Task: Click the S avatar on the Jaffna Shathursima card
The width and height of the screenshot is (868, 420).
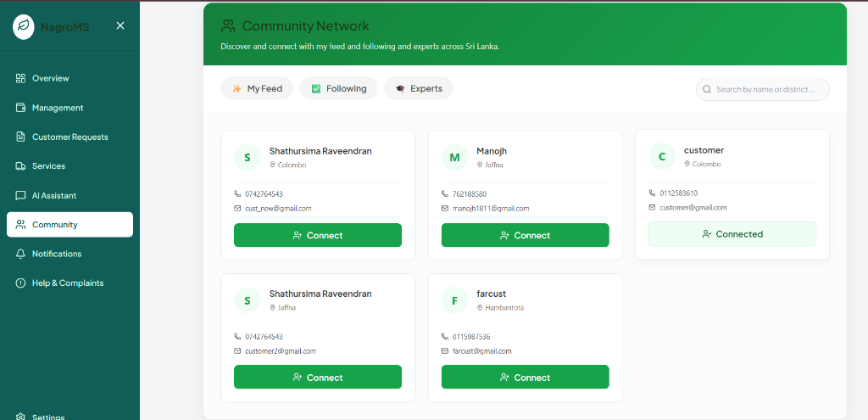Action: 248,300
